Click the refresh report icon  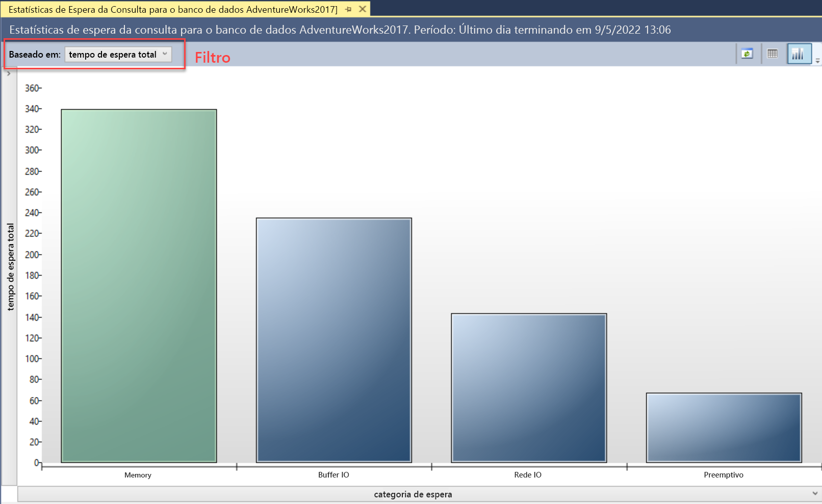pyautogui.click(x=747, y=54)
